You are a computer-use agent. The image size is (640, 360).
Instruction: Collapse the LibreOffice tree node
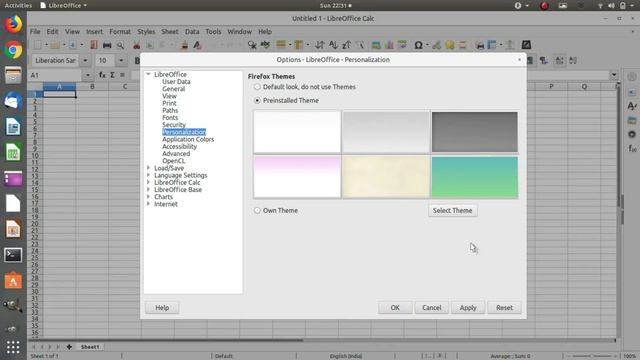(149, 74)
